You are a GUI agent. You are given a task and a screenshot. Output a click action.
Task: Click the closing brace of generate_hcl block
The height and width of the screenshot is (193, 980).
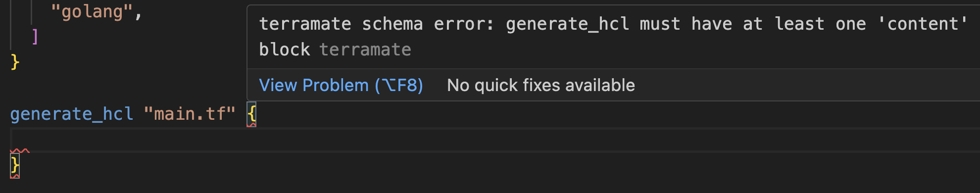[15, 165]
